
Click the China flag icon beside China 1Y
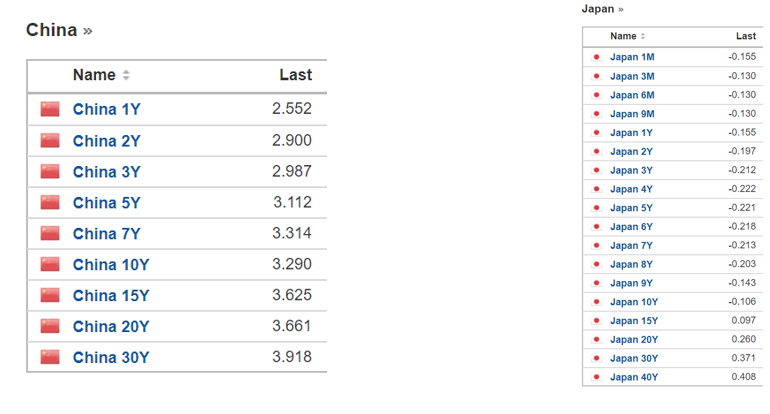pyautogui.click(x=50, y=110)
